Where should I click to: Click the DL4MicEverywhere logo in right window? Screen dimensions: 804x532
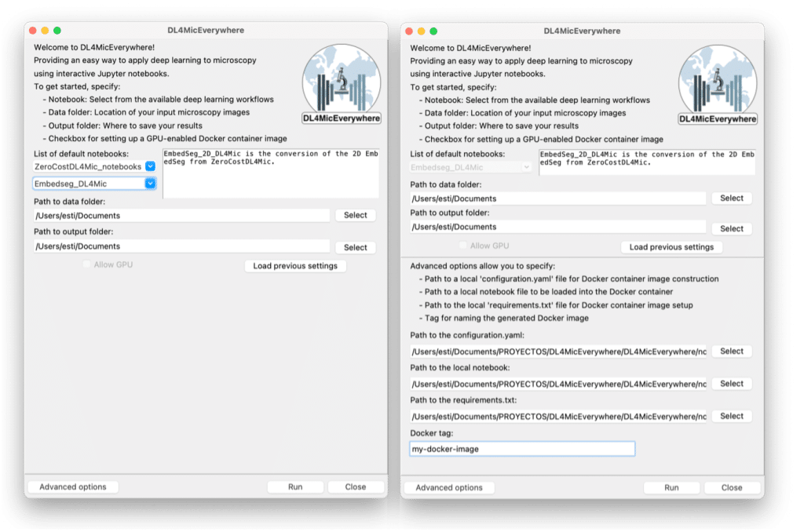click(718, 84)
